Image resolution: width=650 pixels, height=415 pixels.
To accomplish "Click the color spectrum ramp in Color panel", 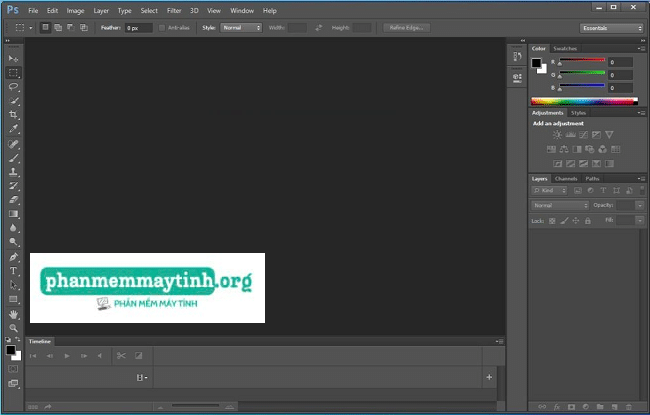I will coord(583,101).
